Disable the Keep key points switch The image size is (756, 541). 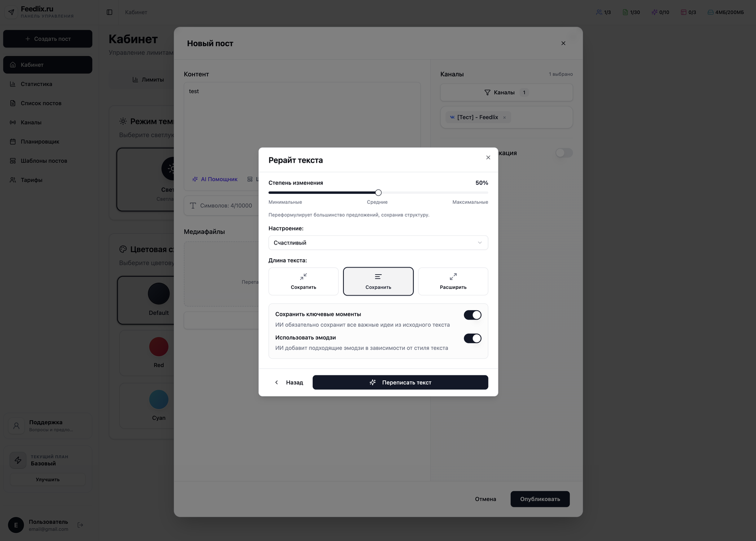[472, 315]
